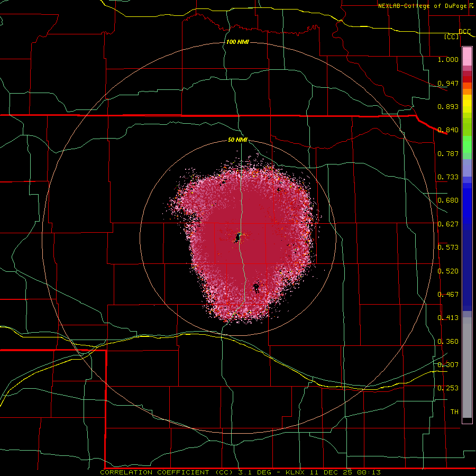Click the "100 NMI" range ring label
Image resolution: width=476 pixels, height=476 pixels.
[237, 42]
